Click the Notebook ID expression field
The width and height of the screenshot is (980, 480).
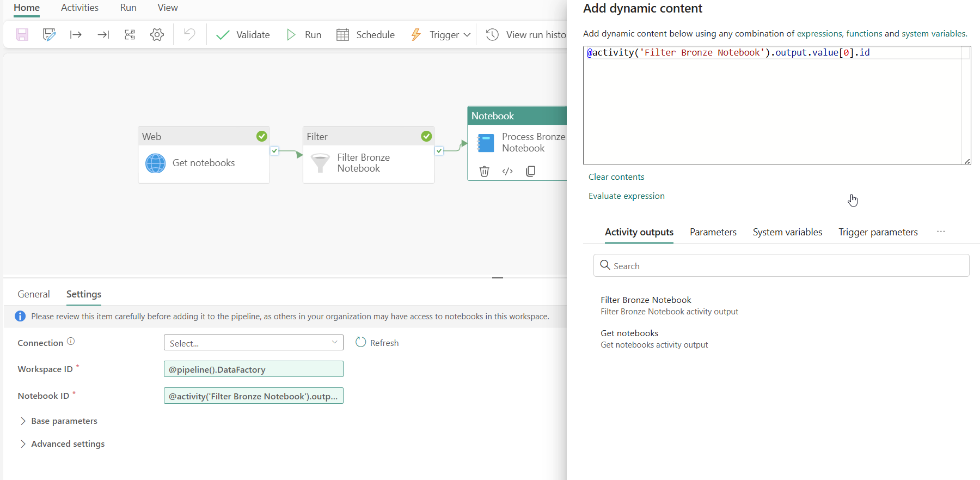(x=254, y=396)
